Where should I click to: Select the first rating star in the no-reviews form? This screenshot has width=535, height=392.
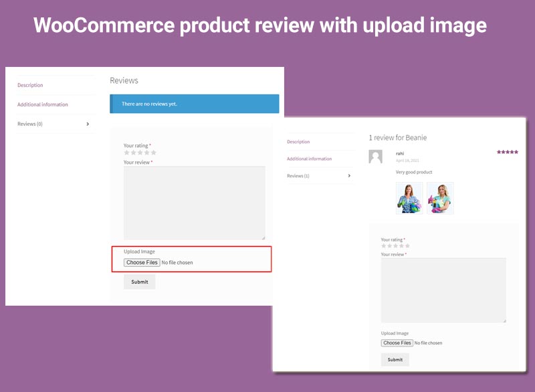point(126,153)
